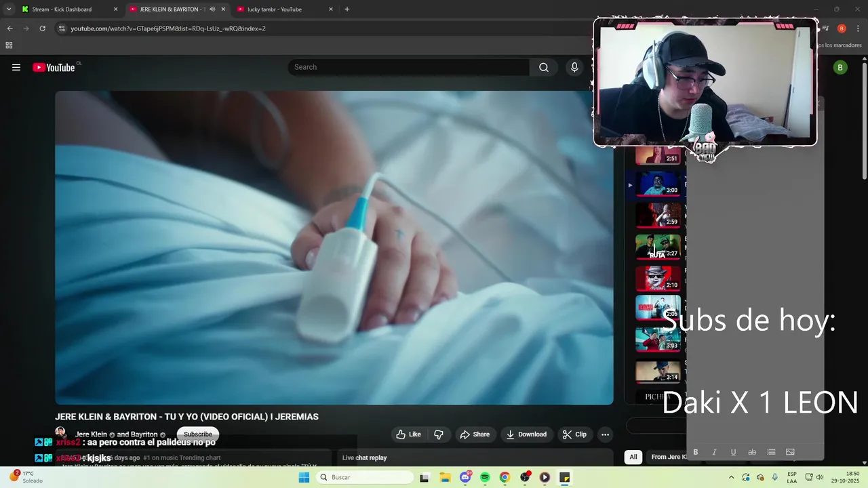
Task: Open the YouTube guide hamburger menu
Action: coord(16,67)
